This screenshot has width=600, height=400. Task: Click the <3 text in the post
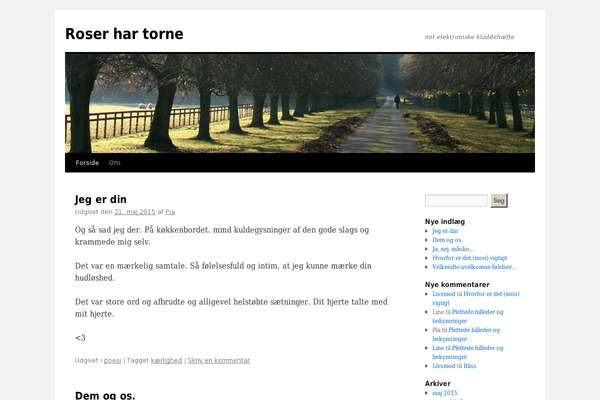(80, 338)
